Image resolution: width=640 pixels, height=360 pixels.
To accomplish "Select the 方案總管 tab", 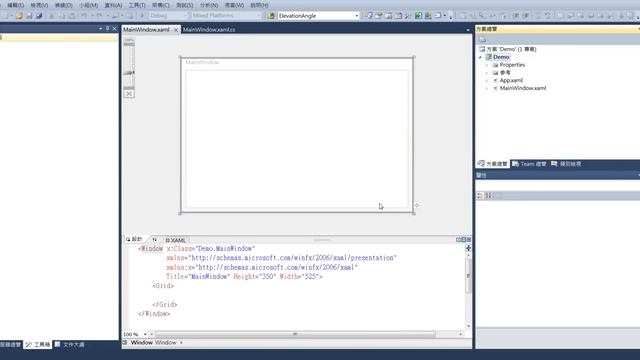I will (493, 164).
